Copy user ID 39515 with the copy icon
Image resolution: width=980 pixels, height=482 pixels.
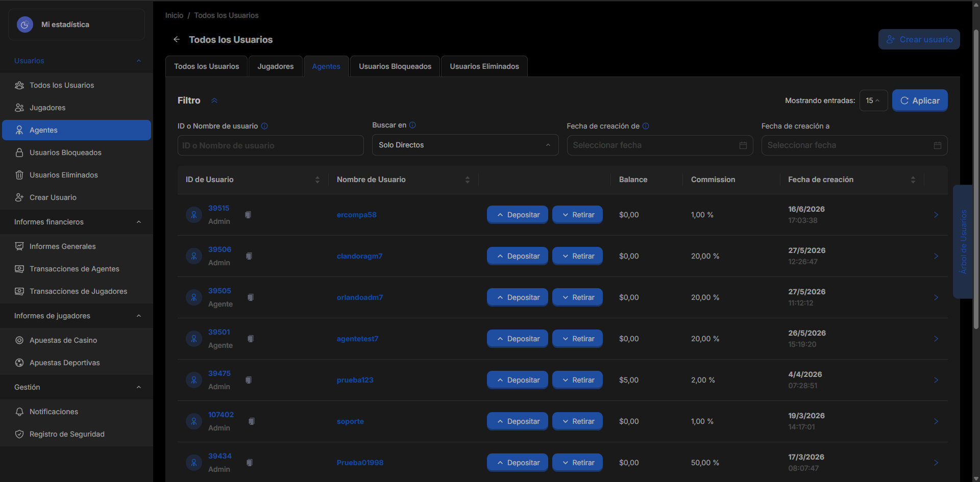[x=248, y=215]
